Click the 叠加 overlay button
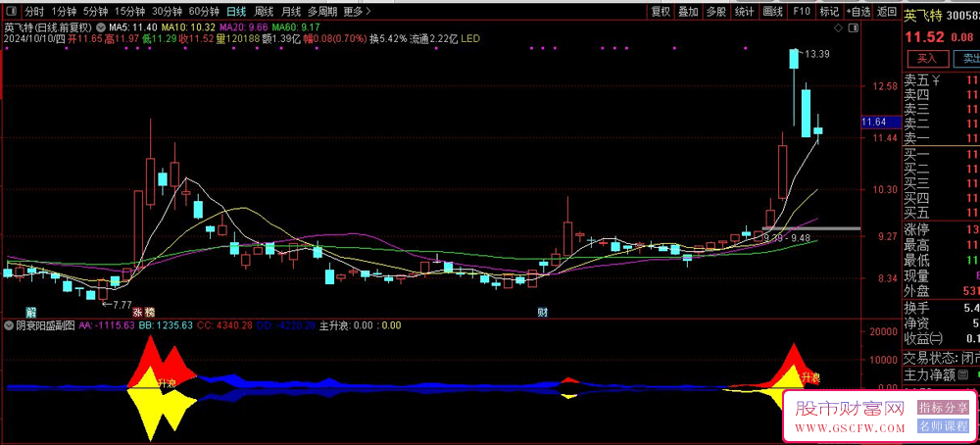The height and width of the screenshot is (445, 980). (688, 11)
